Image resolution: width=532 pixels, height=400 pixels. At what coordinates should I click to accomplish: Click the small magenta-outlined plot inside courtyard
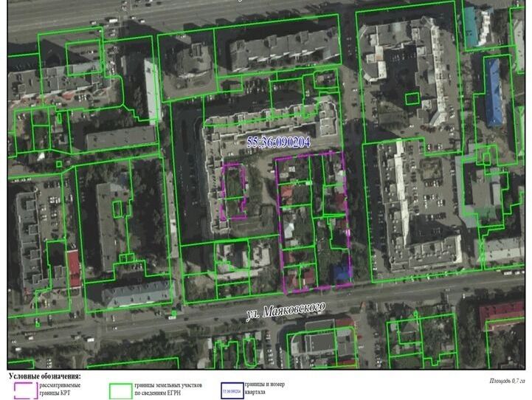coord(235,191)
